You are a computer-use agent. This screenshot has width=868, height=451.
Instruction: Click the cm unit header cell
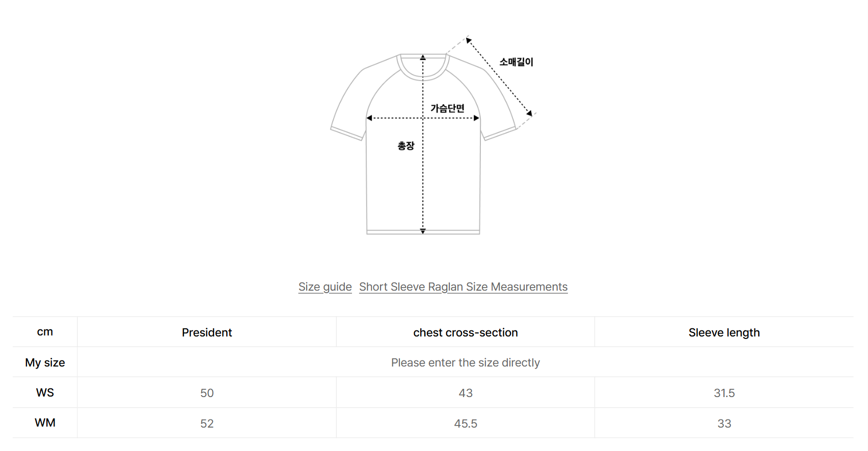tap(45, 332)
